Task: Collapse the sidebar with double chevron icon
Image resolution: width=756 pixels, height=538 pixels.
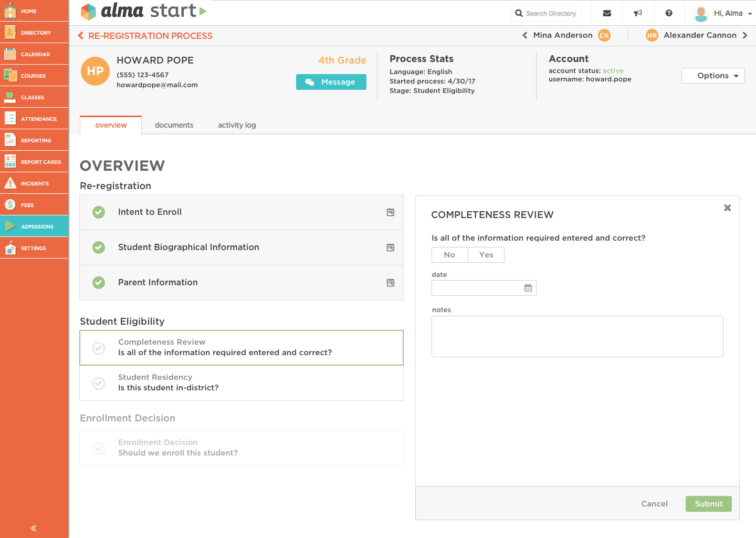Action: pos(34,528)
